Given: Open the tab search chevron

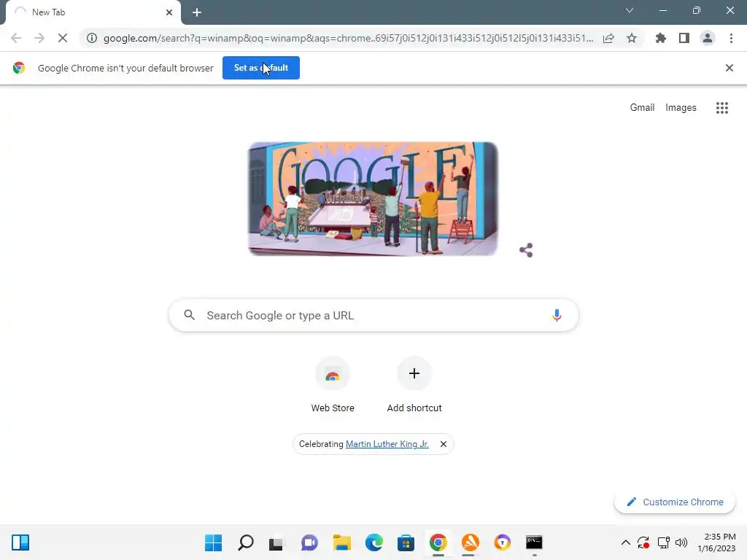Looking at the screenshot, I should pos(630,10).
